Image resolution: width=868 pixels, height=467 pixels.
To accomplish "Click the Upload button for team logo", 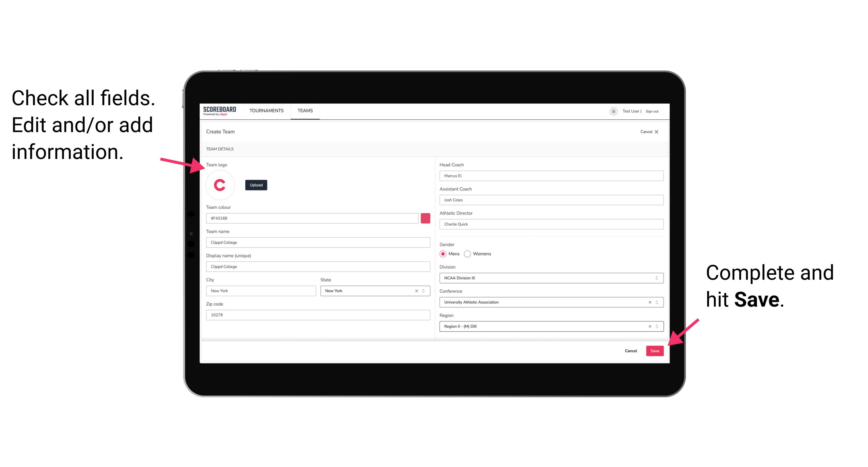I will point(256,185).
